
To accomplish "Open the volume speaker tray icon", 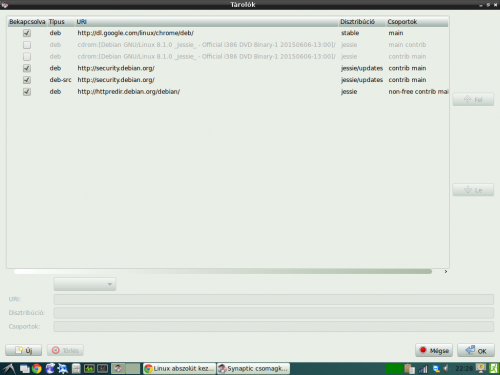I will [447, 369].
